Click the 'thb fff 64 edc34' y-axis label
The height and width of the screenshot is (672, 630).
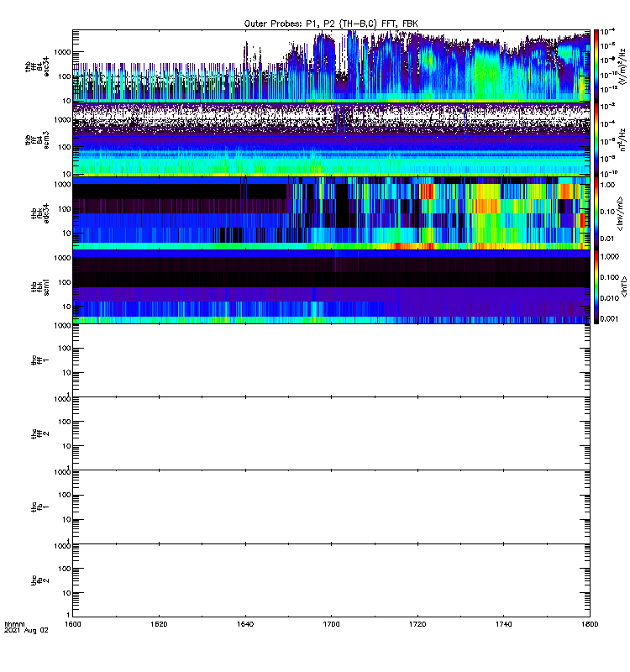click(x=37, y=66)
